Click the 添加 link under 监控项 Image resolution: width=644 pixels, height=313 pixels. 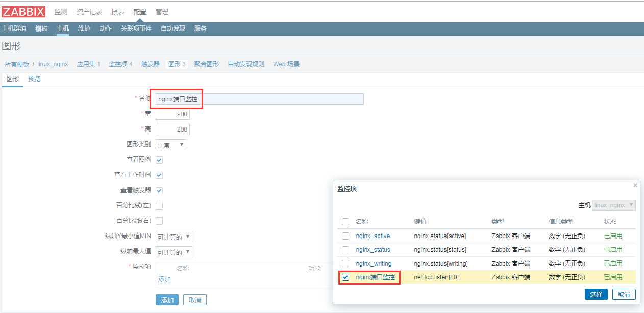[x=164, y=279]
